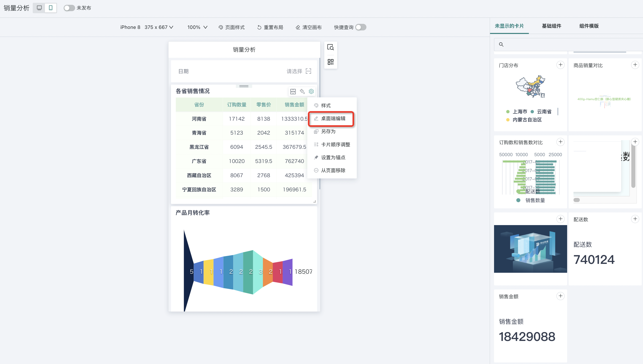This screenshot has width=643, height=364.
Task: Click 清空画布 clear canvas button
Action: 309,27
